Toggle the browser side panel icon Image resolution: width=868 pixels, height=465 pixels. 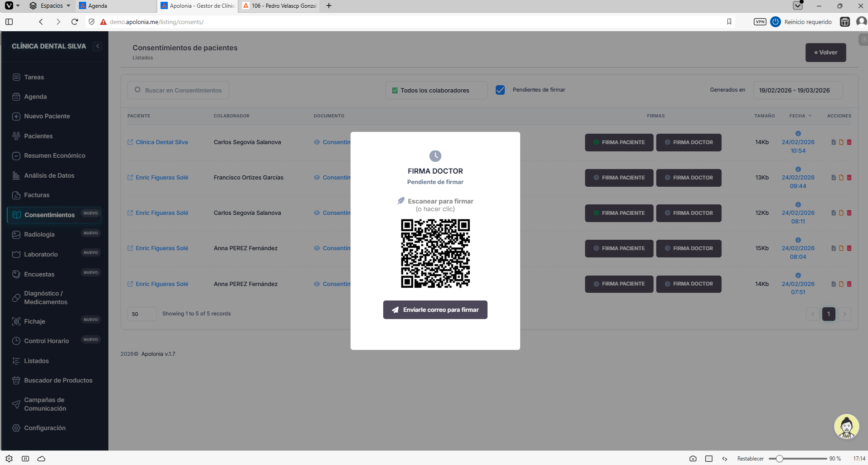[9, 22]
